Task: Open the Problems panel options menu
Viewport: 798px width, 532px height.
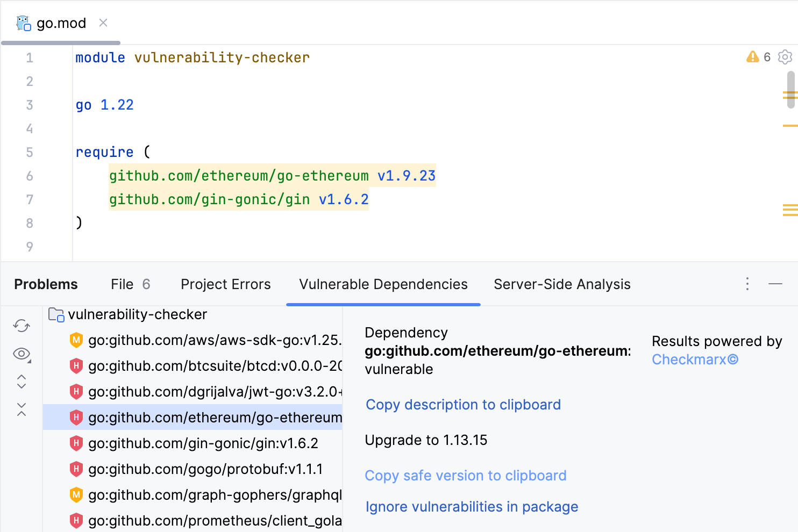Action: pos(747,284)
